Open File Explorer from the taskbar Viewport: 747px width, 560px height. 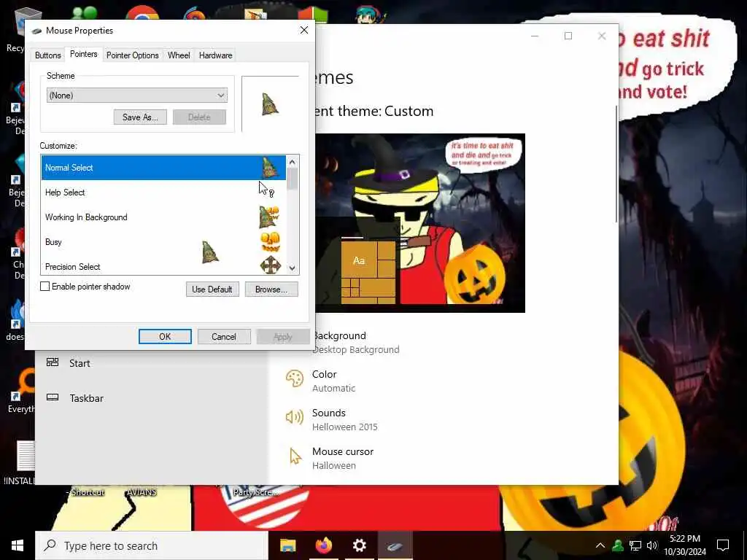[287, 545]
